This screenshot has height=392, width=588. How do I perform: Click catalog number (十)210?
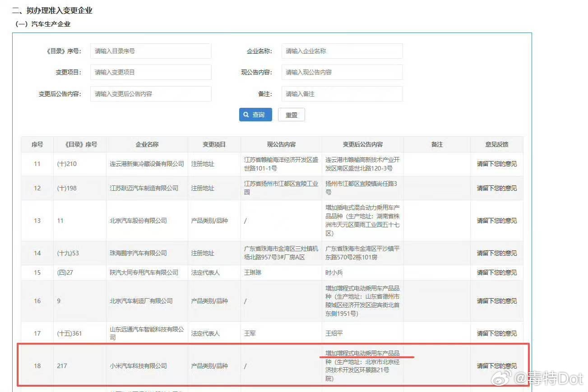tap(67, 164)
